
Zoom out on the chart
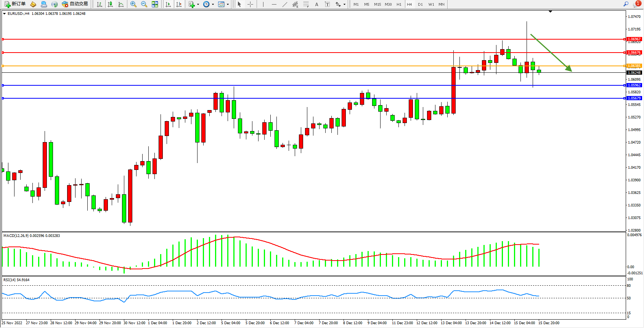(x=144, y=4)
